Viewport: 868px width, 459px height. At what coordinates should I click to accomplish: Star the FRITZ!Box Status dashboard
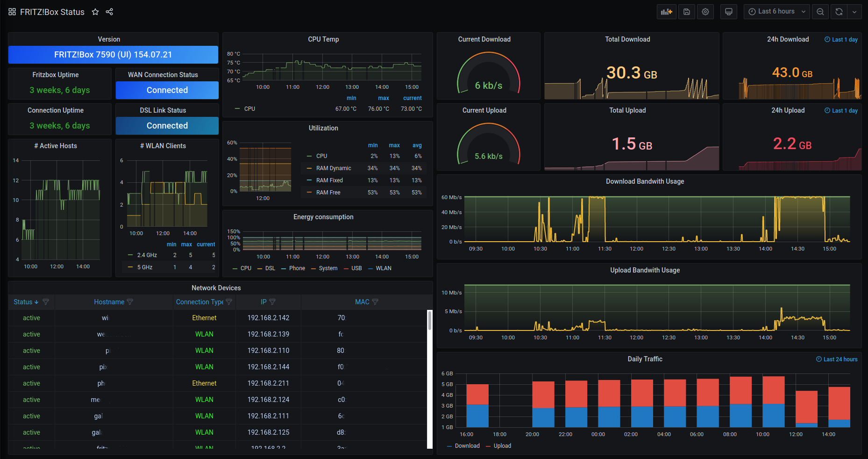click(95, 12)
